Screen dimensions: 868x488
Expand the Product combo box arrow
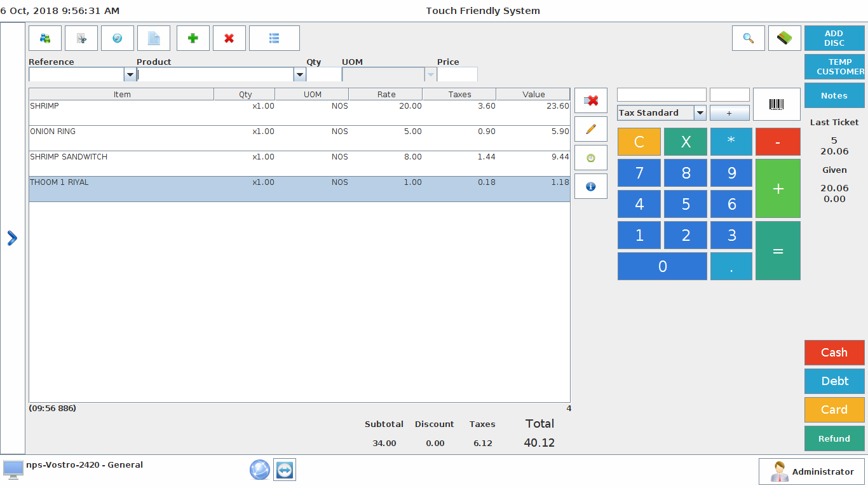tap(299, 75)
